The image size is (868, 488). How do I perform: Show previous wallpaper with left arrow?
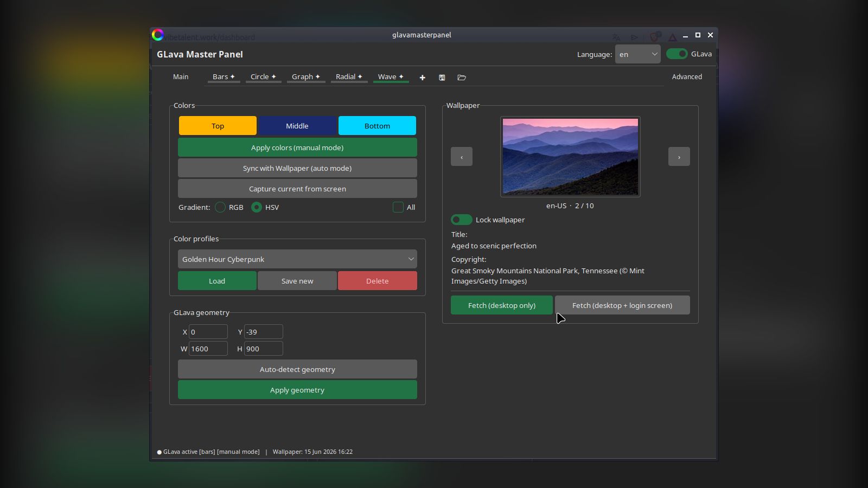462,157
